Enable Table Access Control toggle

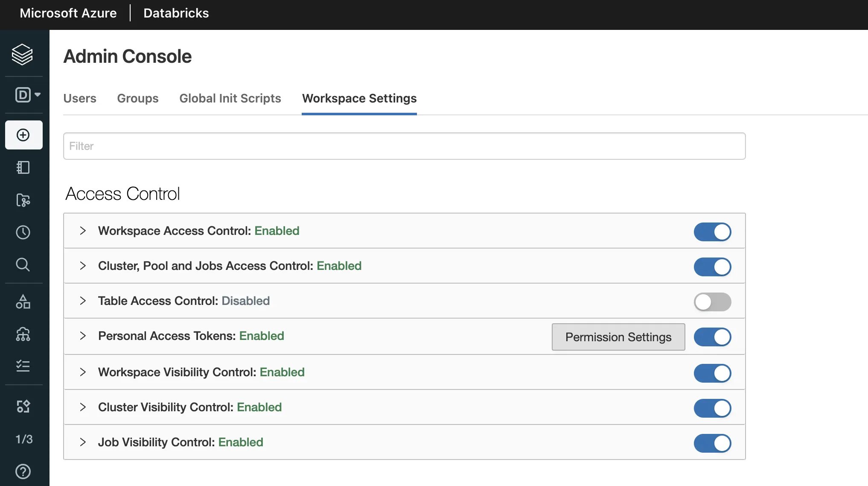tap(712, 302)
